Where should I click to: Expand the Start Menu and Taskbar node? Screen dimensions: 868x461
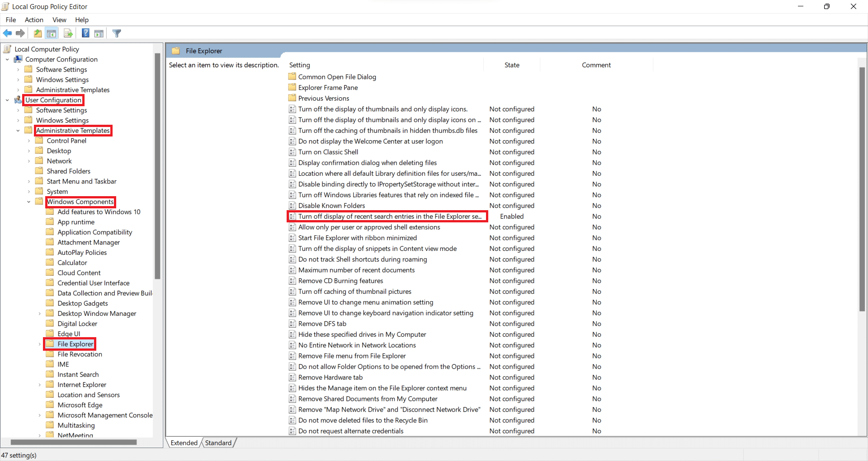tap(29, 181)
